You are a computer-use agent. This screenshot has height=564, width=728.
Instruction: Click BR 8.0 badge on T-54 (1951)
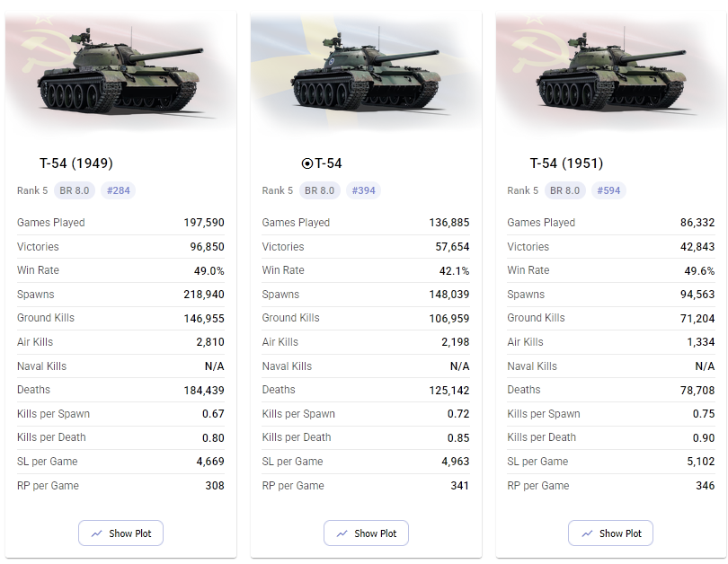564,190
